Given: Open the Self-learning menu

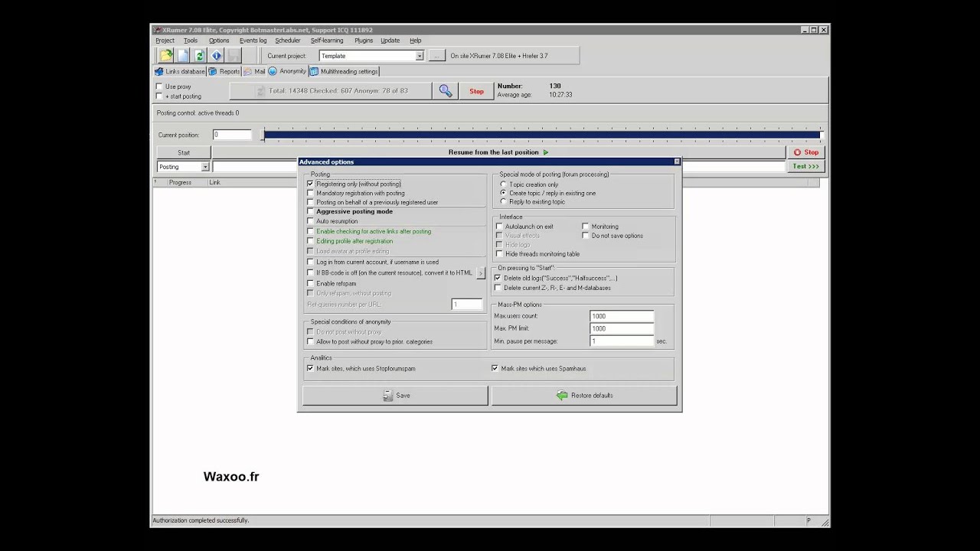Looking at the screenshot, I should click(327, 41).
